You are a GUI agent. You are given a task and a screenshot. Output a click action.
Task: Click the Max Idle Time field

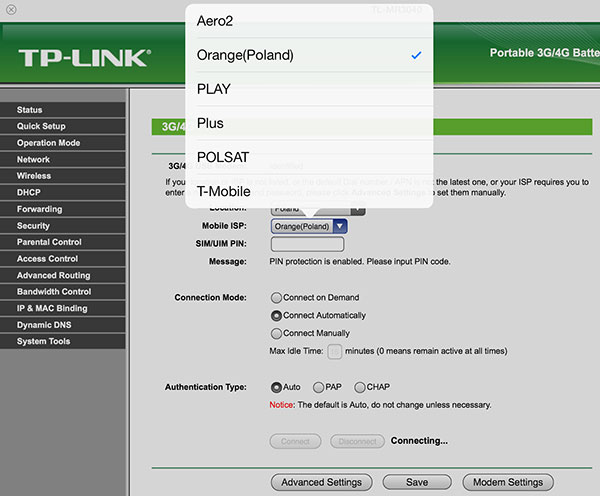(x=334, y=351)
